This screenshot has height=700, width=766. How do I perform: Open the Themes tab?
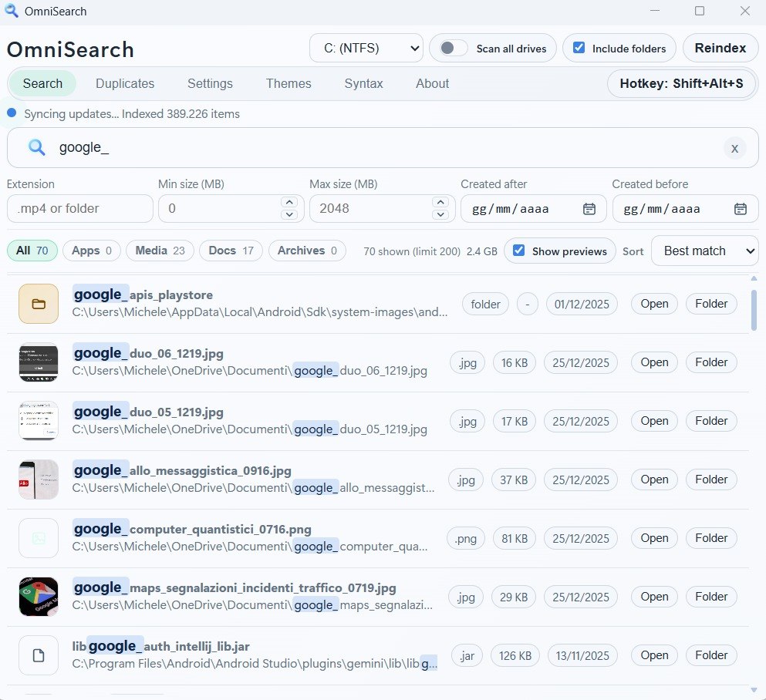coord(288,83)
